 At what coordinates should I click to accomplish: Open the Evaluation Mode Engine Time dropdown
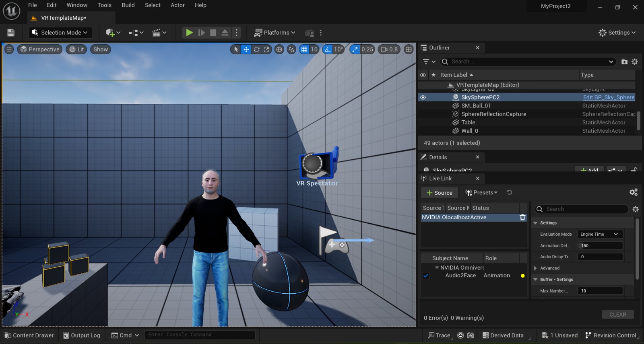pos(599,234)
